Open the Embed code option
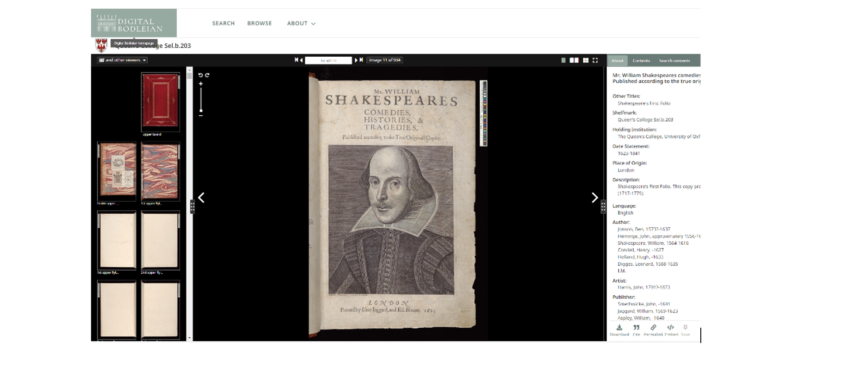The image size is (868, 370). (x=671, y=330)
